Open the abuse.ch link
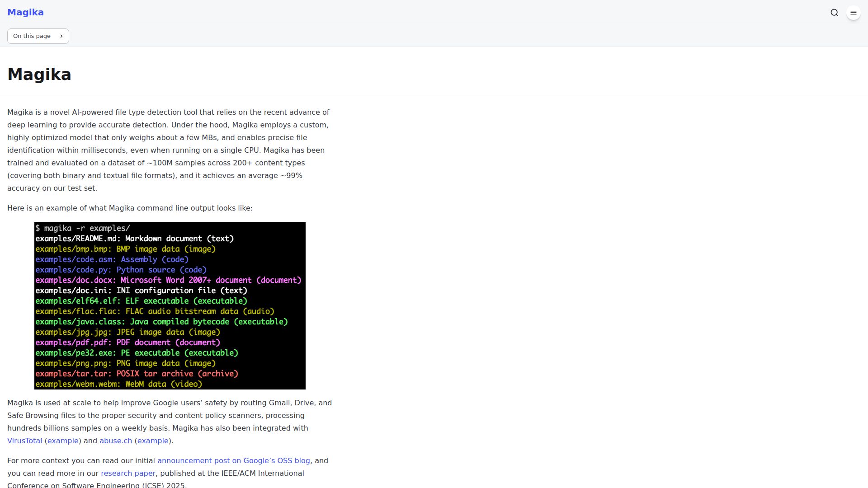 (x=116, y=441)
